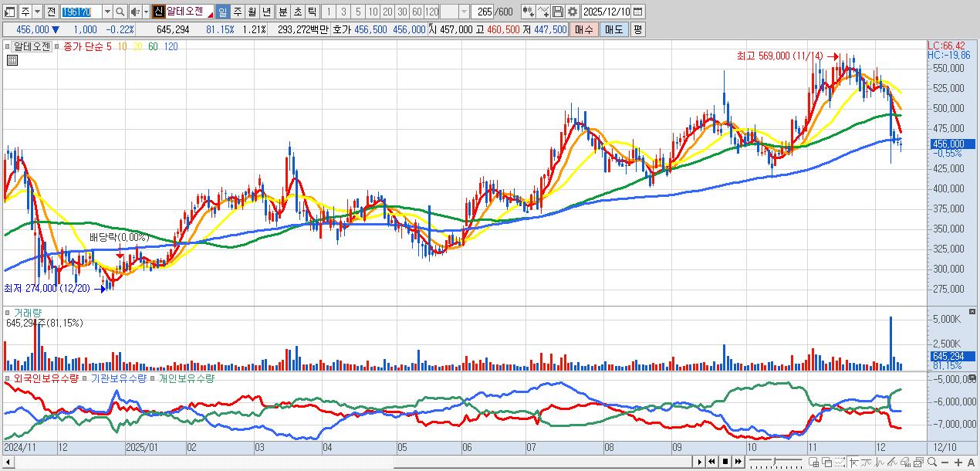
Task: Choose the 120 interval button
Action: click(x=430, y=12)
